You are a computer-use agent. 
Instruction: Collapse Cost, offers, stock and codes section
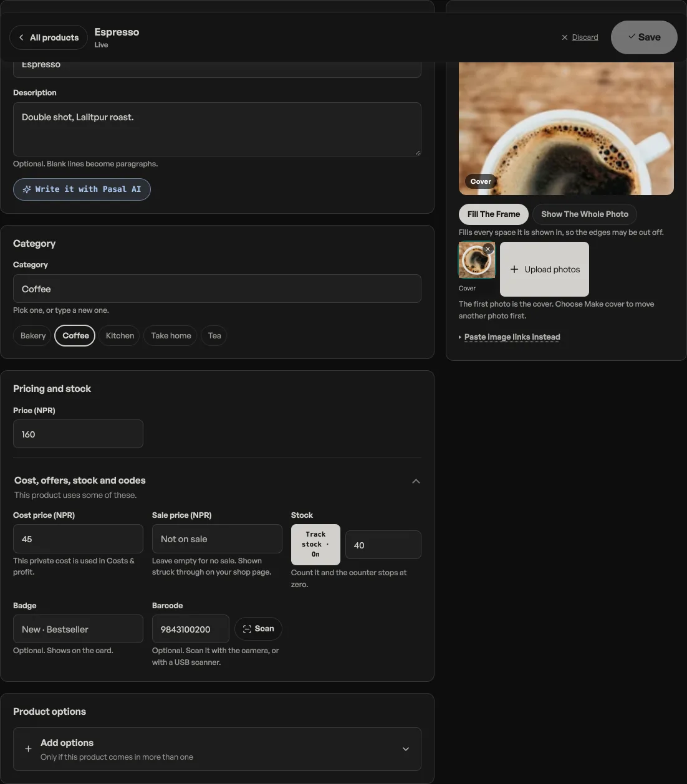tap(416, 481)
